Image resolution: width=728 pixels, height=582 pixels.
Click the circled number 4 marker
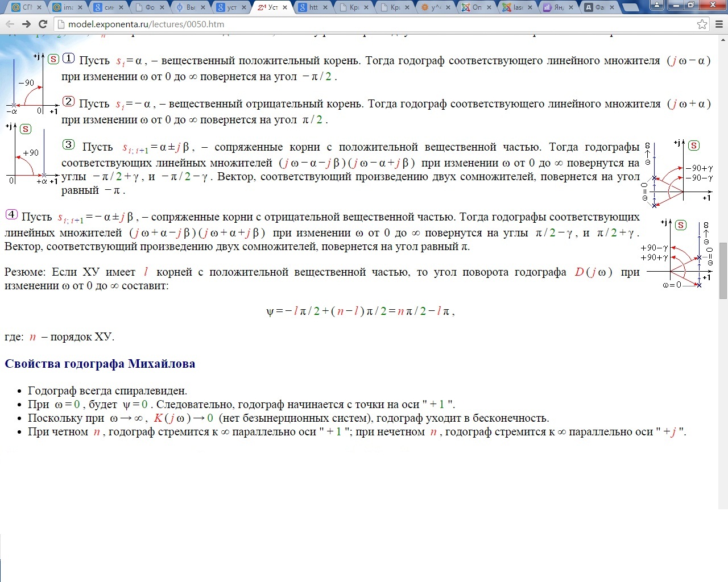11,214
